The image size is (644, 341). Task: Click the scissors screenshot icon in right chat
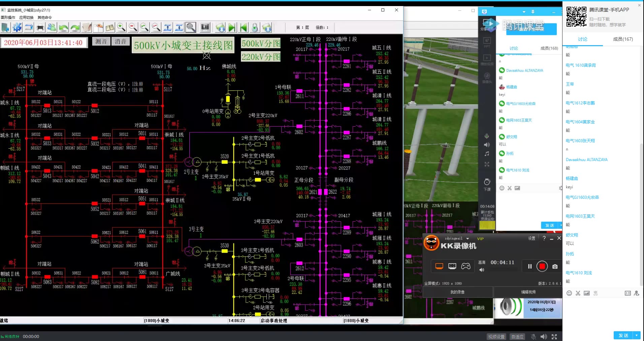tap(578, 293)
